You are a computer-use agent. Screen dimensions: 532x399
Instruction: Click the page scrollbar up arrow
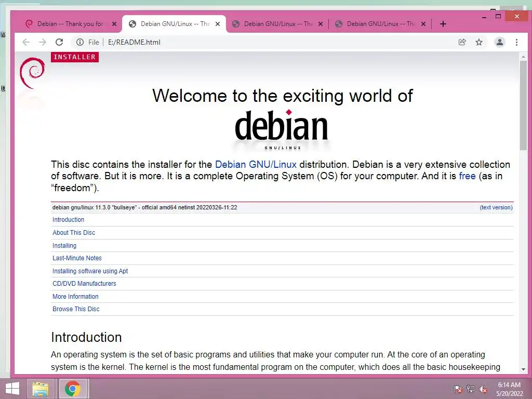click(523, 57)
